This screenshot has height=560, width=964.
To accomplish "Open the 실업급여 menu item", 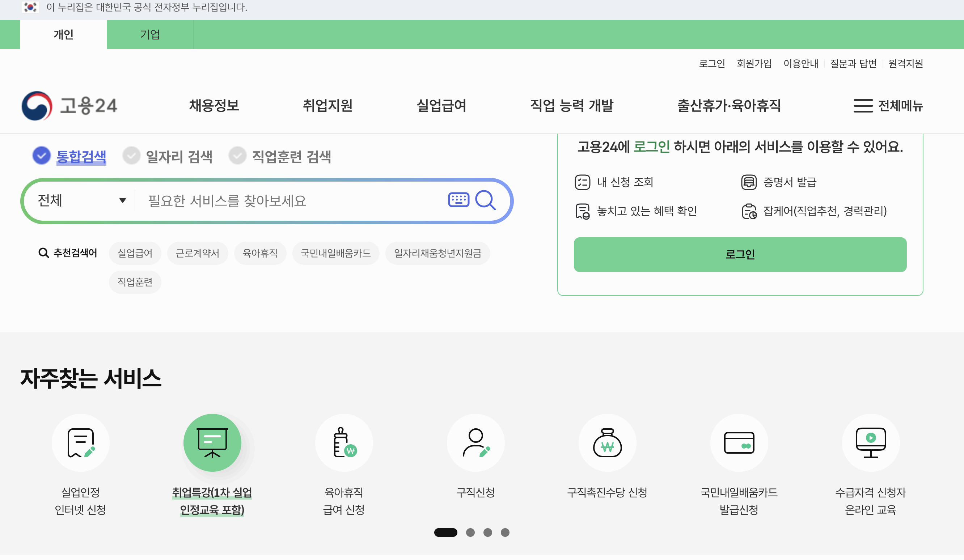I will (x=442, y=106).
